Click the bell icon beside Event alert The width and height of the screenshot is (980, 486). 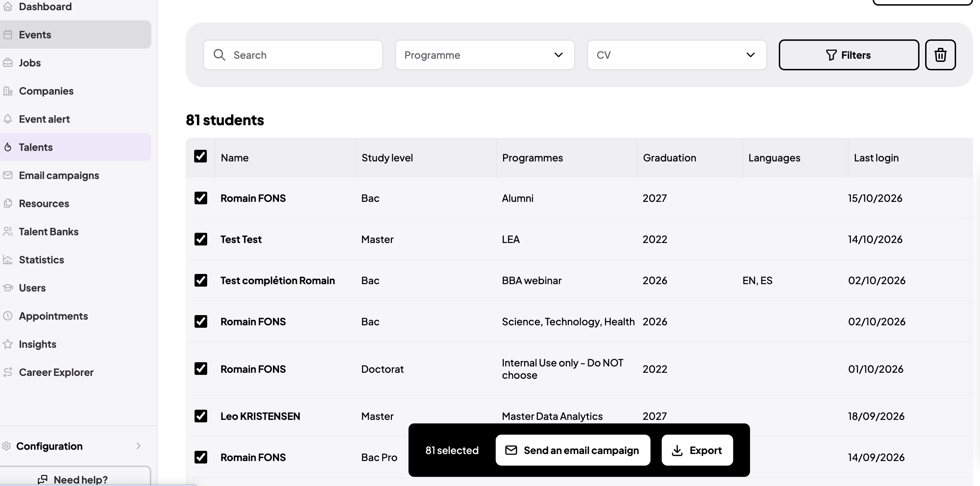coord(8,119)
